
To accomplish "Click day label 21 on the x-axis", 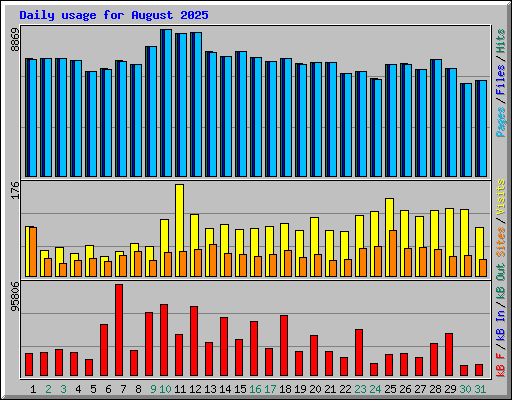I will point(330,389).
